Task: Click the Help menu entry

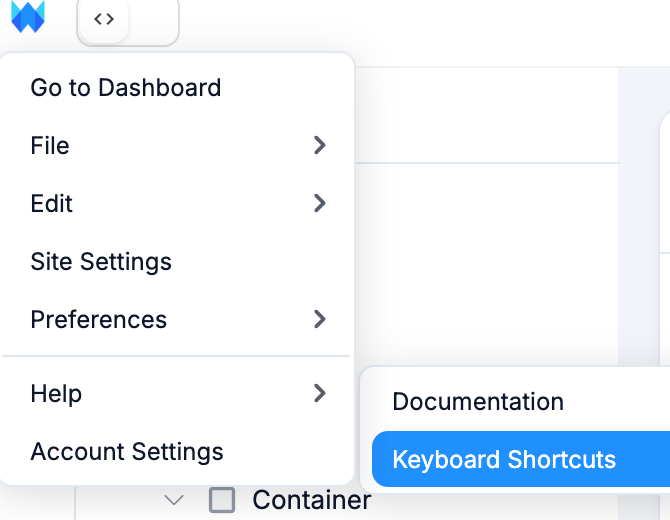Action: coord(56,393)
